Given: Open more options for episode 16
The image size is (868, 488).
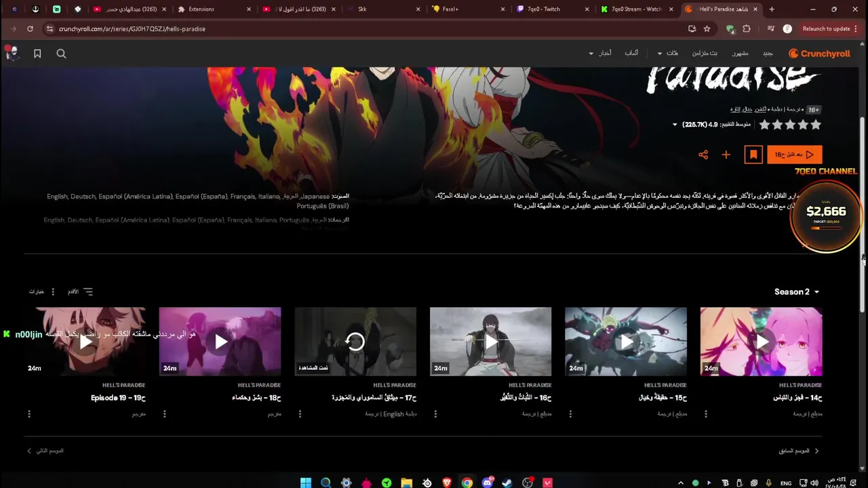Looking at the screenshot, I should click(x=435, y=413).
